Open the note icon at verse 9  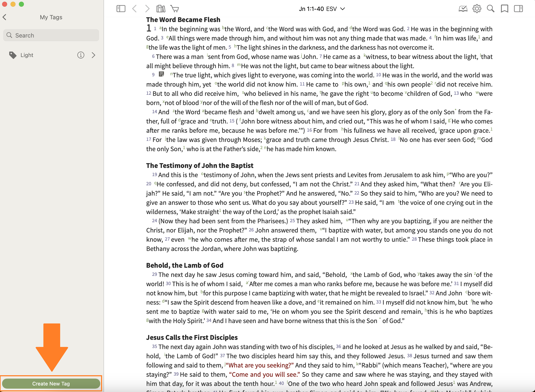161,74
